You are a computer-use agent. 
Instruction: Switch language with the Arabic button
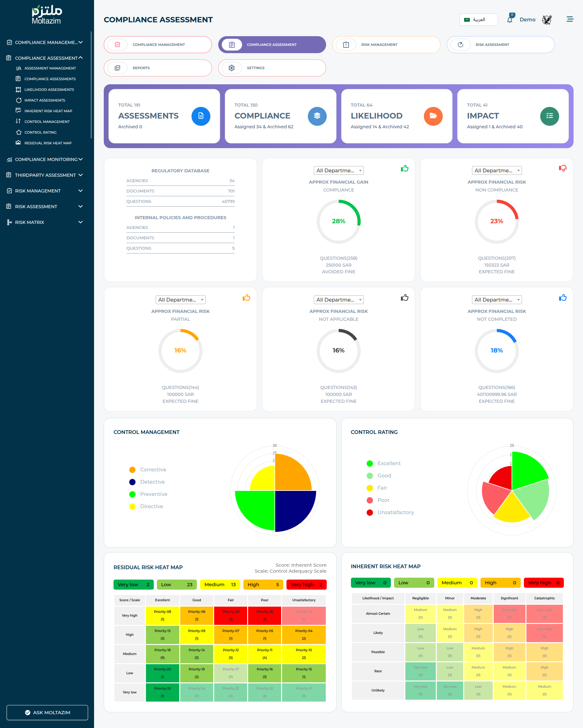click(x=478, y=19)
